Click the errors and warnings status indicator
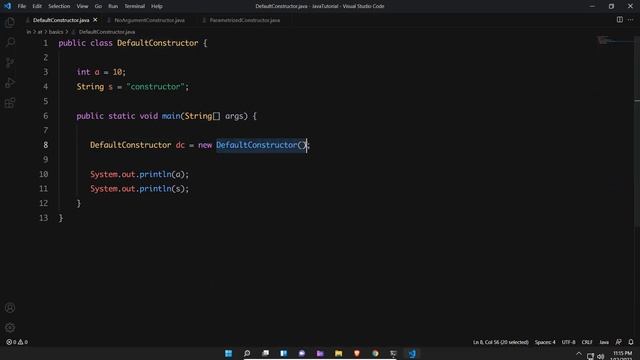Image resolution: width=640 pixels, height=360 pixels. coord(17,342)
